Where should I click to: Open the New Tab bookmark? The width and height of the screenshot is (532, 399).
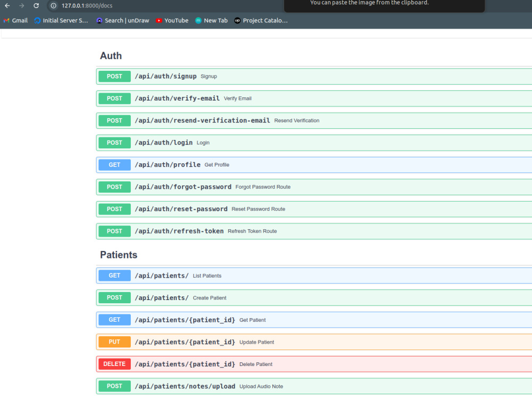coord(211,20)
